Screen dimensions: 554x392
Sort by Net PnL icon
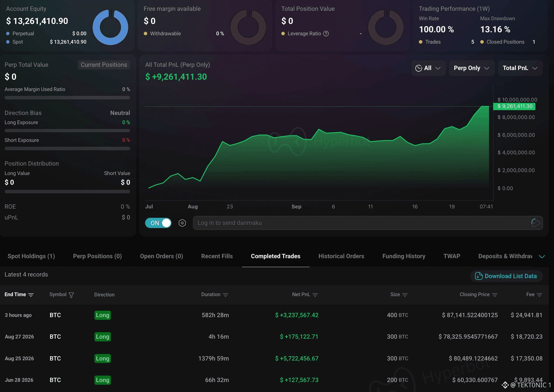tap(315, 295)
